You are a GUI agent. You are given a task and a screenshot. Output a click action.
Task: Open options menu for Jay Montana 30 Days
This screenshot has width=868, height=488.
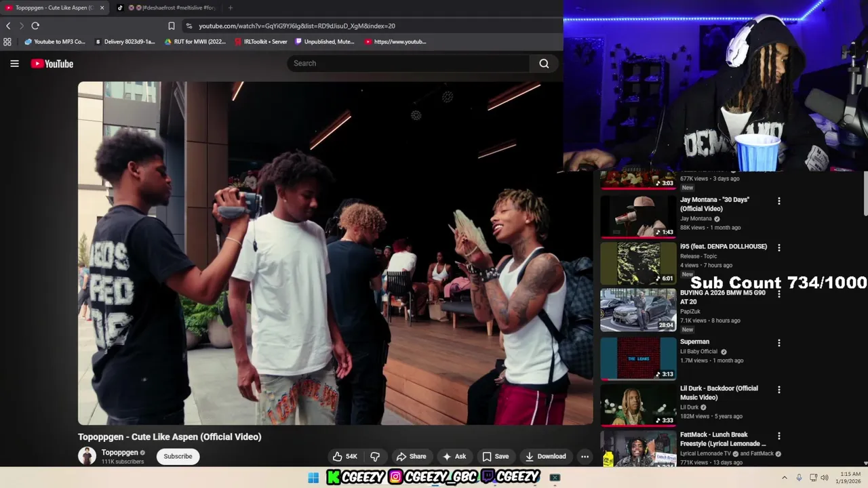click(x=778, y=201)
